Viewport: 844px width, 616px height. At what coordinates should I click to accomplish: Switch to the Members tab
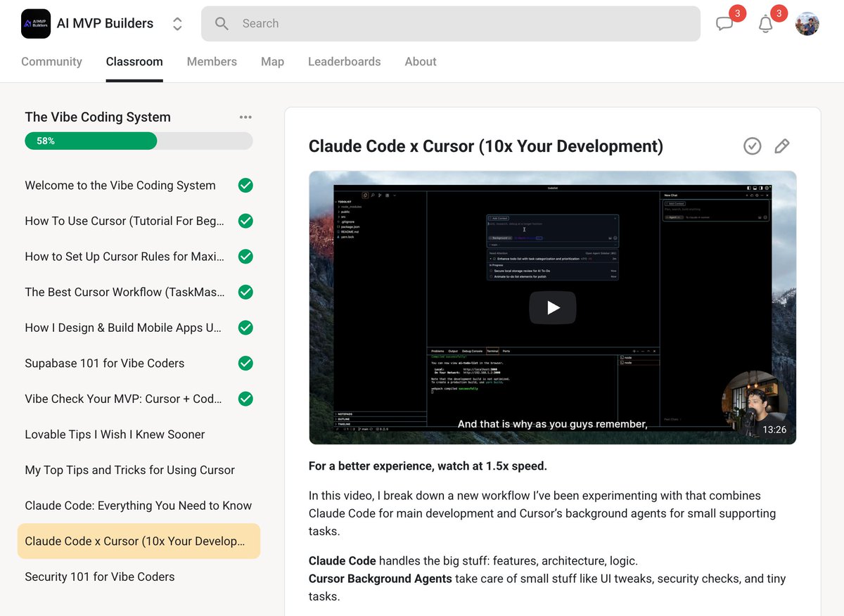212,62
